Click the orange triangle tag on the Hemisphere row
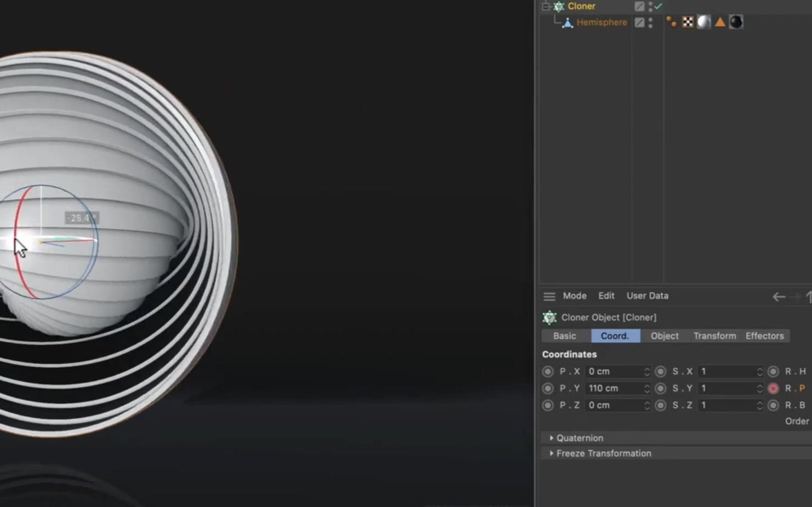Screen dimensions: 812x507 720,22
